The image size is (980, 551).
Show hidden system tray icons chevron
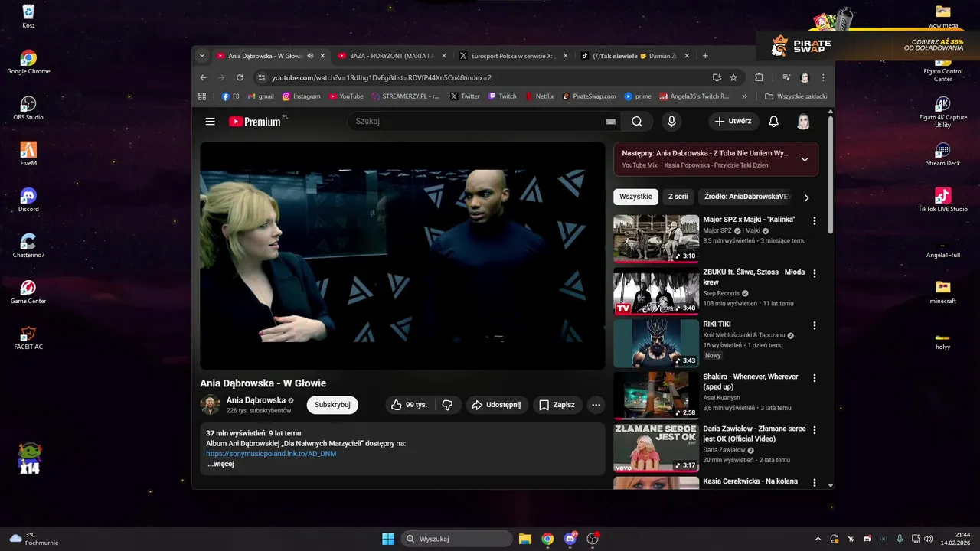coord(818,539)
